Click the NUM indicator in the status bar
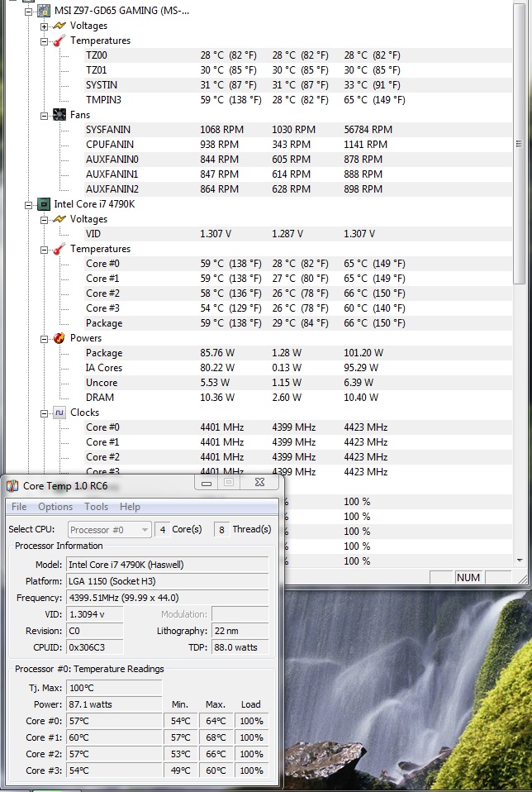Image resolution: width=532 pixels, height=792 pixels. tap(468, 577)
